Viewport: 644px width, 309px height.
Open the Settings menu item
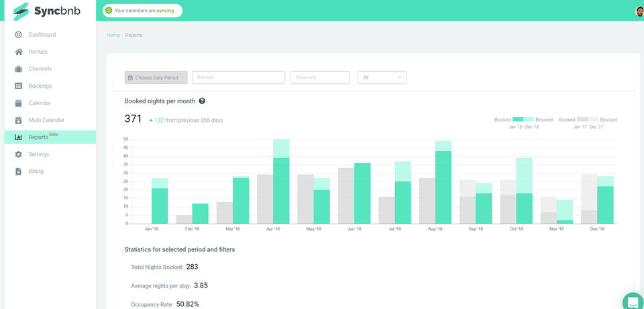pyautogui.click(x=50, y=154)
